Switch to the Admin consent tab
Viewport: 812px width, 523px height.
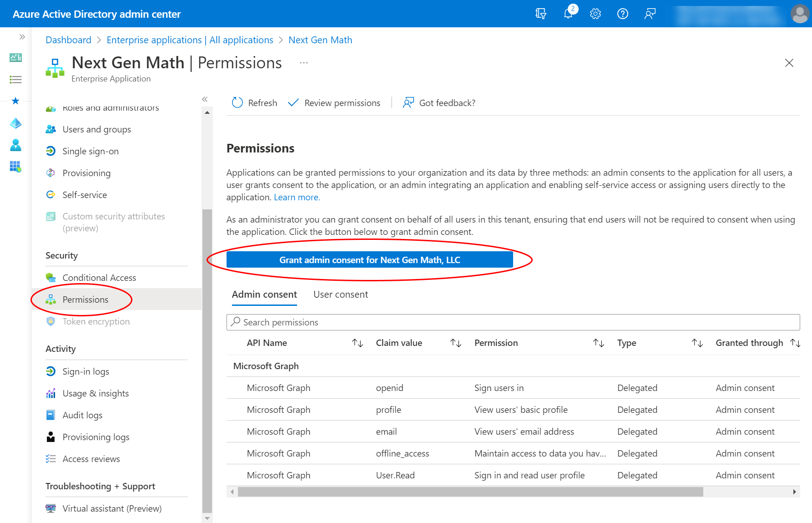[x=264, y=295]
